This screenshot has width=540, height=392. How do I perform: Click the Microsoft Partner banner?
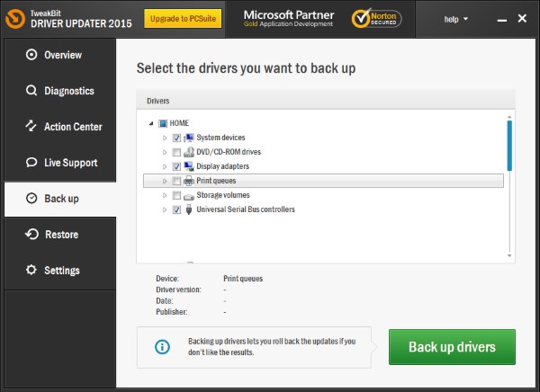[289, 18]
